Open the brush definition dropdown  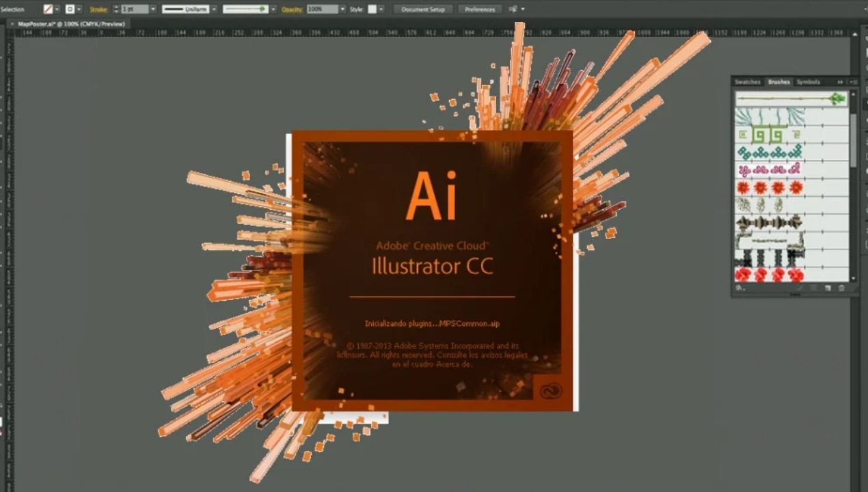pos(273,10)
